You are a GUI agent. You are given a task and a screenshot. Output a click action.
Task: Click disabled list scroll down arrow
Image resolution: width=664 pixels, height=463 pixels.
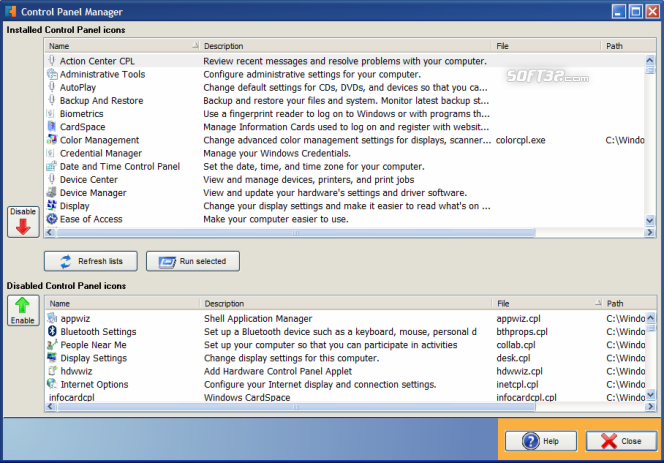point(651,395)
